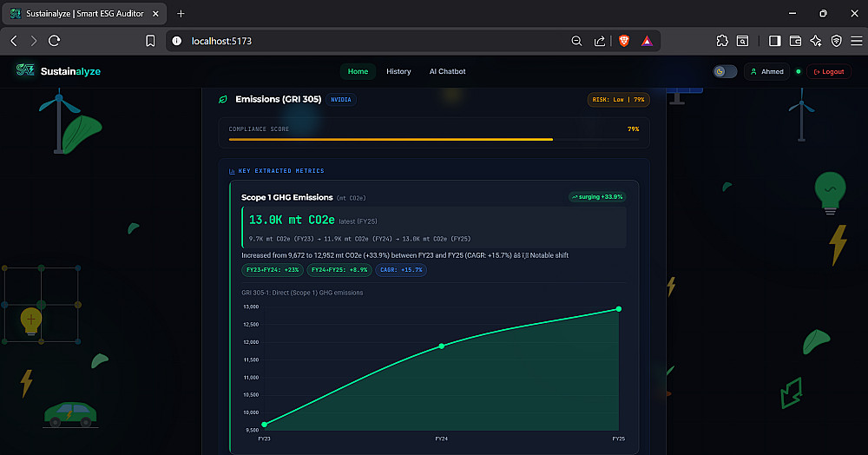The image size is (868, 455).
Task: Reload the localhost page
Action: [x=54, y=41]
